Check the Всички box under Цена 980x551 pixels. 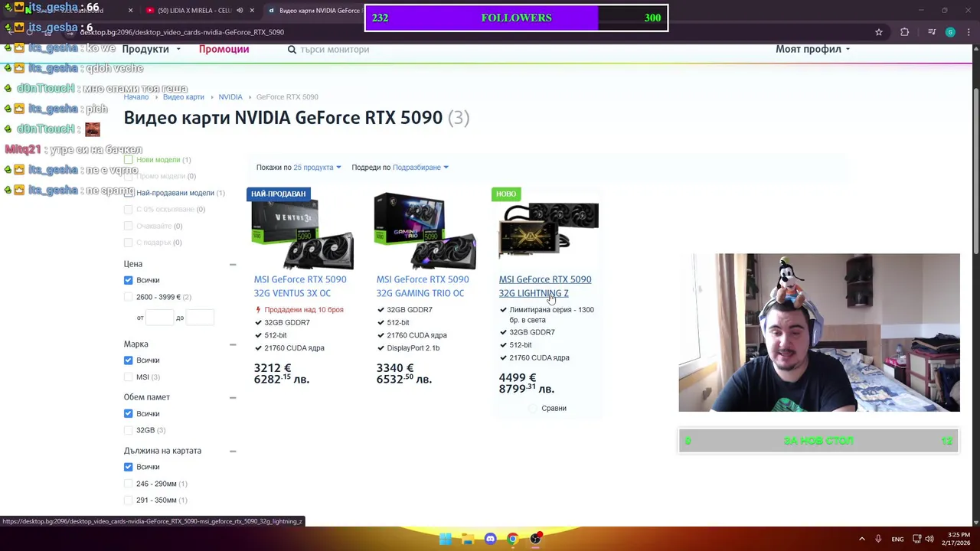tap(128, 280)
